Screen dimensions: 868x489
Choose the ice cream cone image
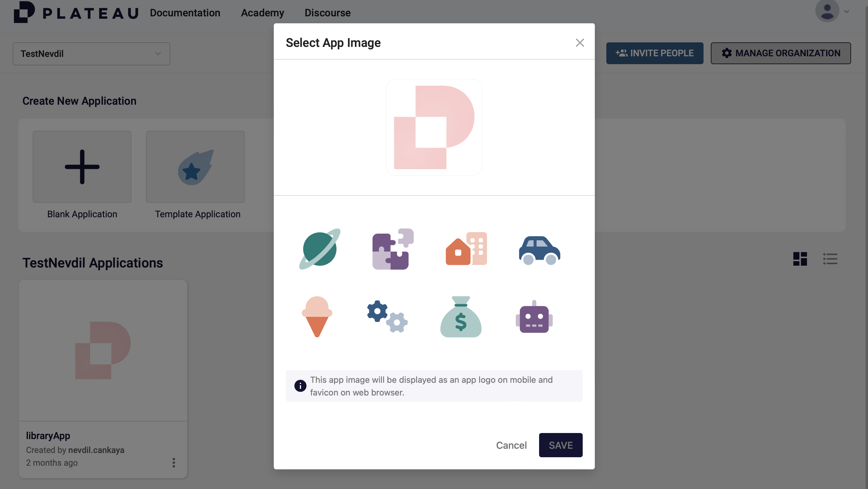[317, 317]
